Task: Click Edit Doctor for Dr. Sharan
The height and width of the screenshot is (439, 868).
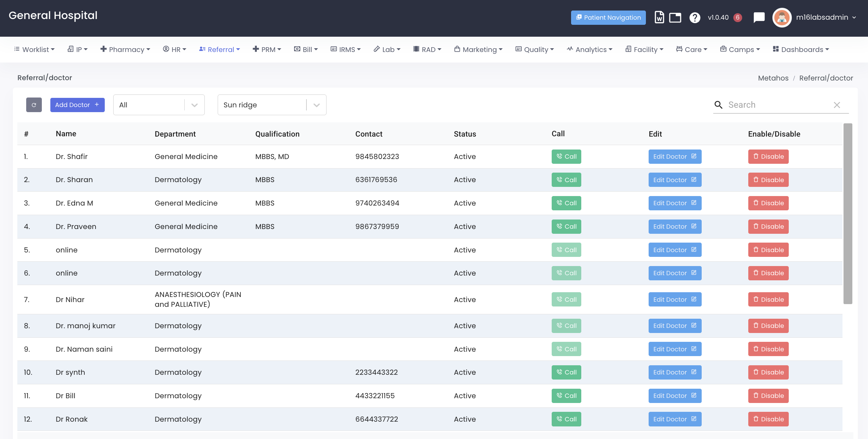Action: pos(674,180)
